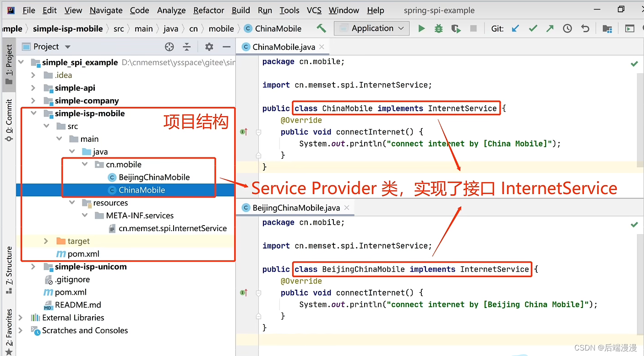Open the VCS menu

click(314, 10)
